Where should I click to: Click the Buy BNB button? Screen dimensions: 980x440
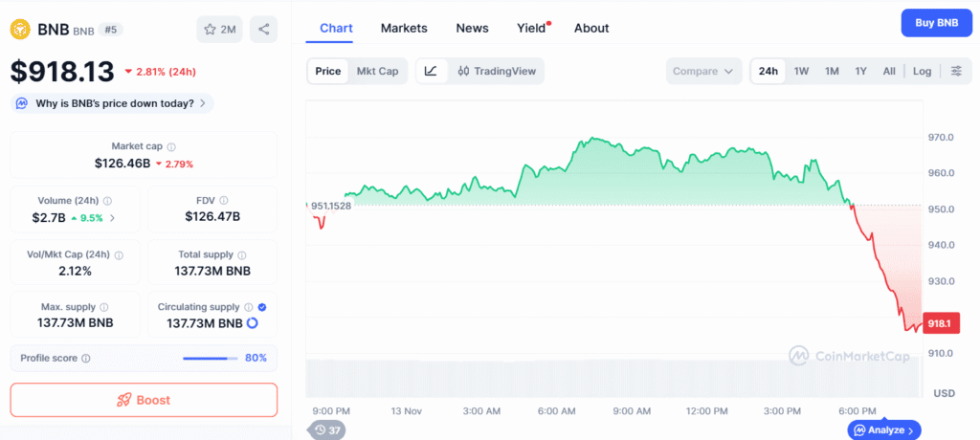[x=937, y=23]
